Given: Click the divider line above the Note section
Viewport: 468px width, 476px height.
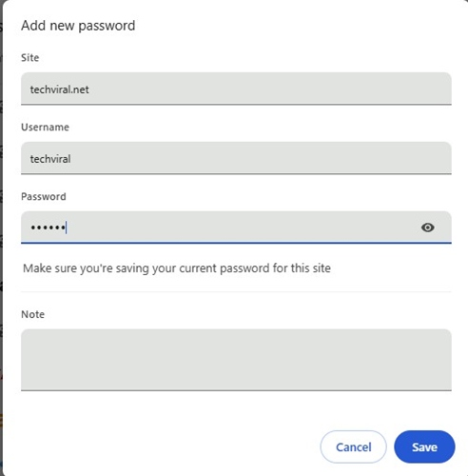Looking at the screenshot, I should pos(236,291).
